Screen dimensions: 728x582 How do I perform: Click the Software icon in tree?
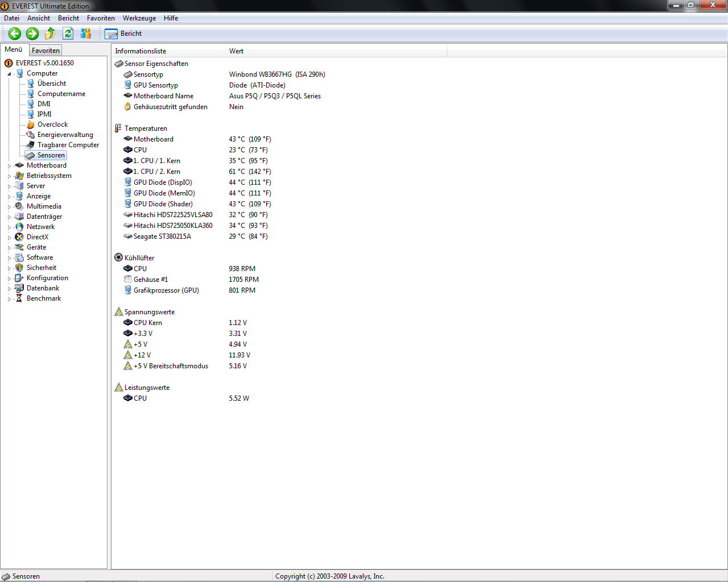point(19,257)
